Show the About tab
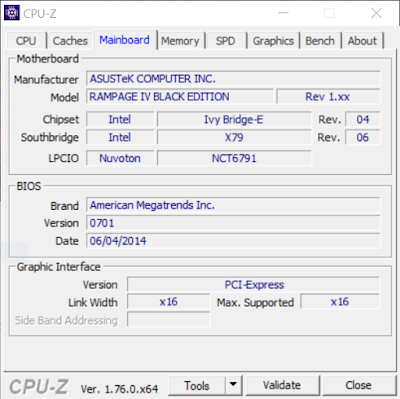 tap(362, 41)
